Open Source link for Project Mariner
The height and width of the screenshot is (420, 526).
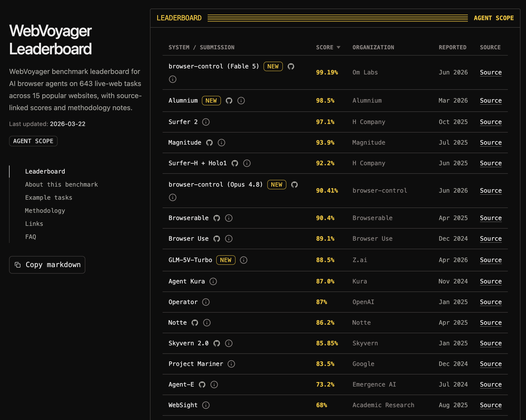[x=491, y=364]
